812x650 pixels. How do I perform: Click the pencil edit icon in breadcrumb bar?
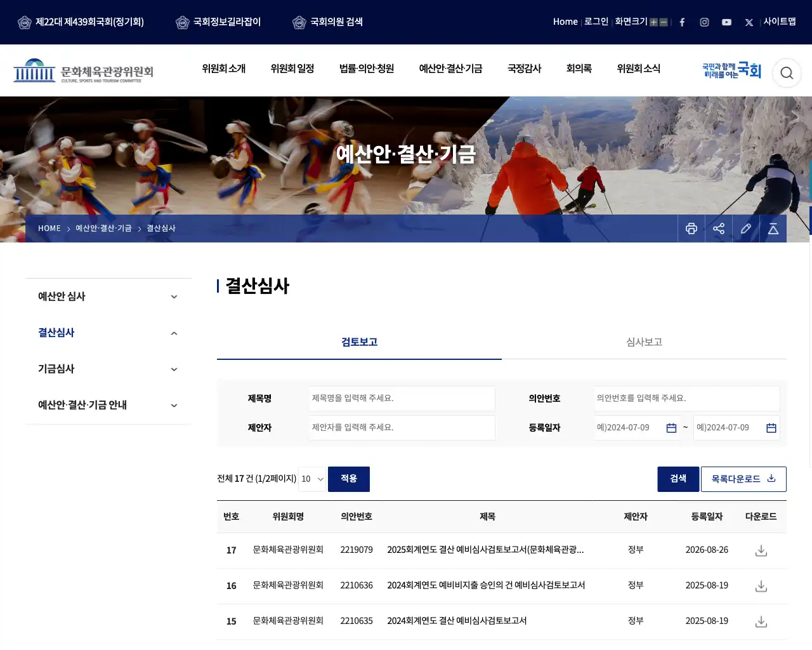pyautogui.click(x=746, y=229)
